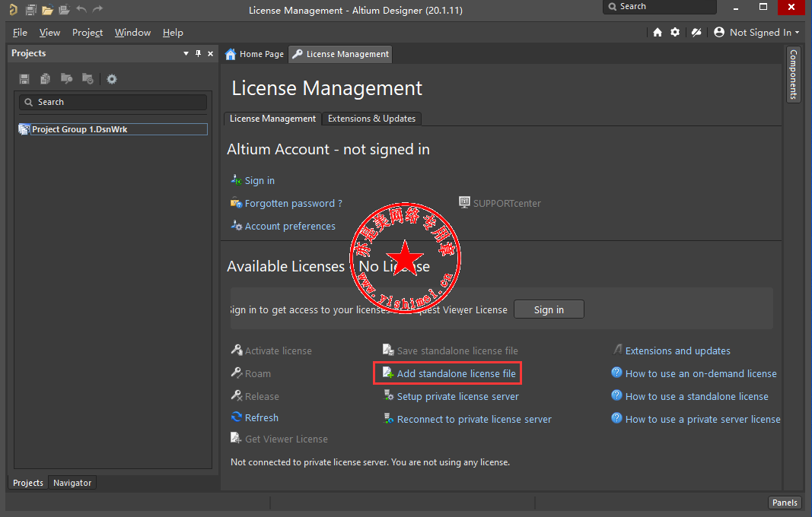Click Setup private license server link
This screenshot has width=812, height=517.
[458, 396]
